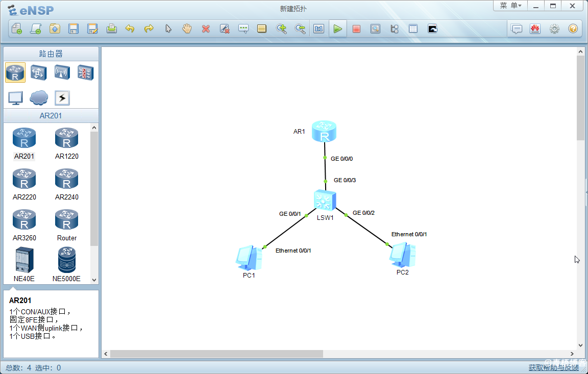Open settings gear icon
588x374 pixels.
[554, 29]
